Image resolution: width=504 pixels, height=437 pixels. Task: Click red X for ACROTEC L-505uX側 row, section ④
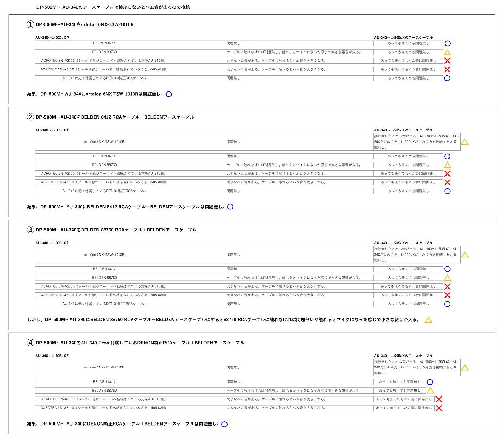(x=439, y=408)
